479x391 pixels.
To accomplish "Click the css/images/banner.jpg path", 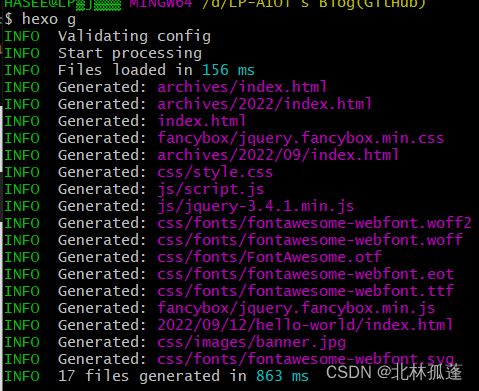I will (x=251, y=342).
